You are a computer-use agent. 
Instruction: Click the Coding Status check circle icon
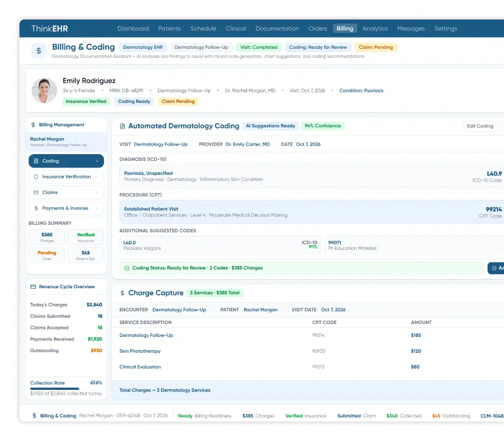127,268
